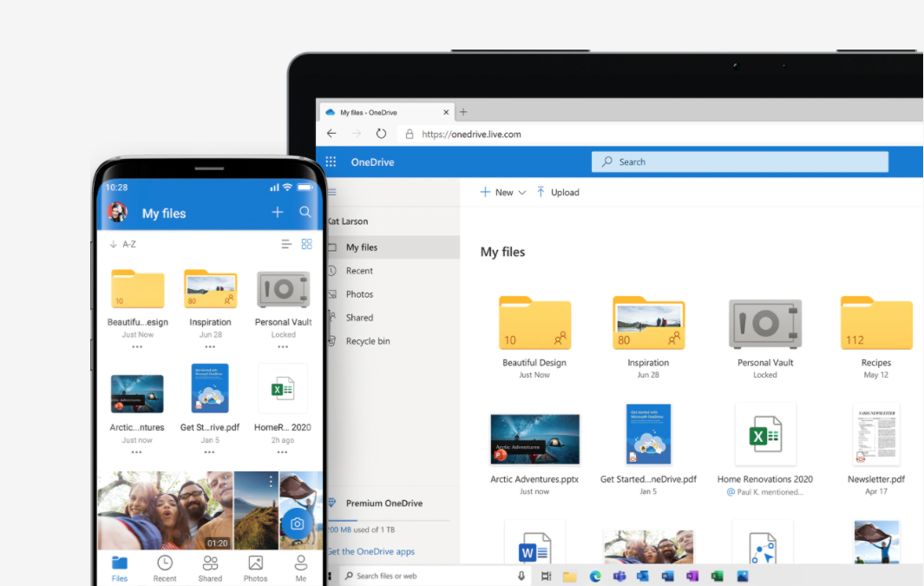Image resolution: width=924 pixels, height=586 pixels.
Task: Open the Word document tile
Action: pyautogui.click(x=534, y=543)
